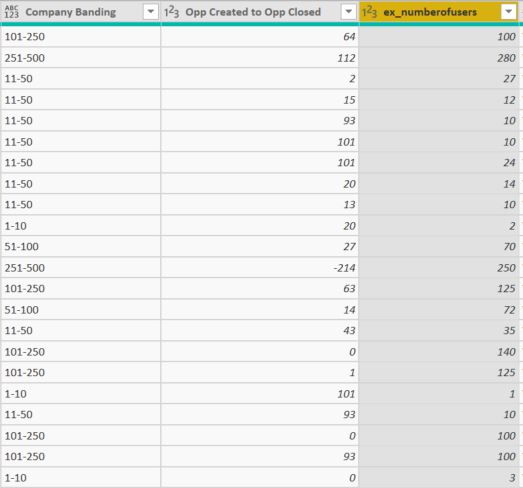Click the 11-50 cell in the 35 users row

[x=80, y=331]
